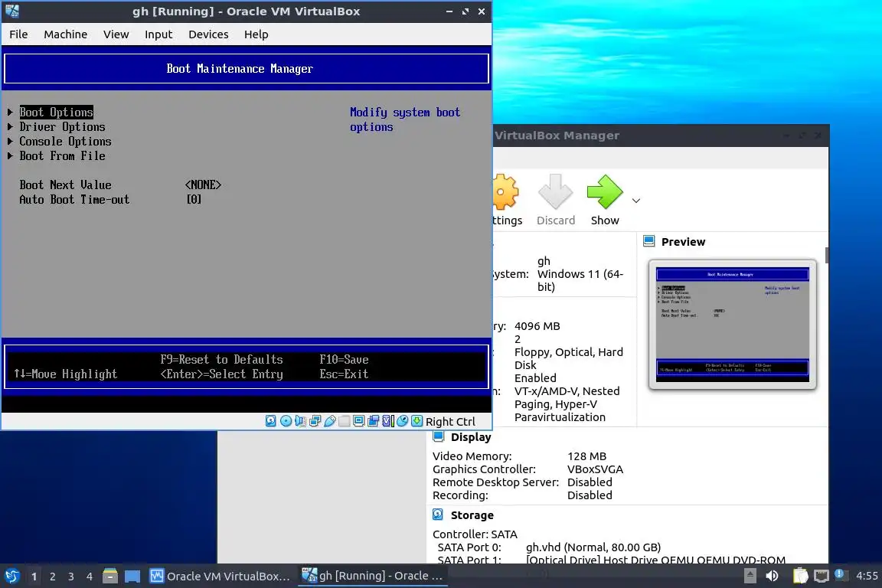Click the green Show arrow button
The height and width of the screenshot is (588, 882).
[x=605, y=192]
